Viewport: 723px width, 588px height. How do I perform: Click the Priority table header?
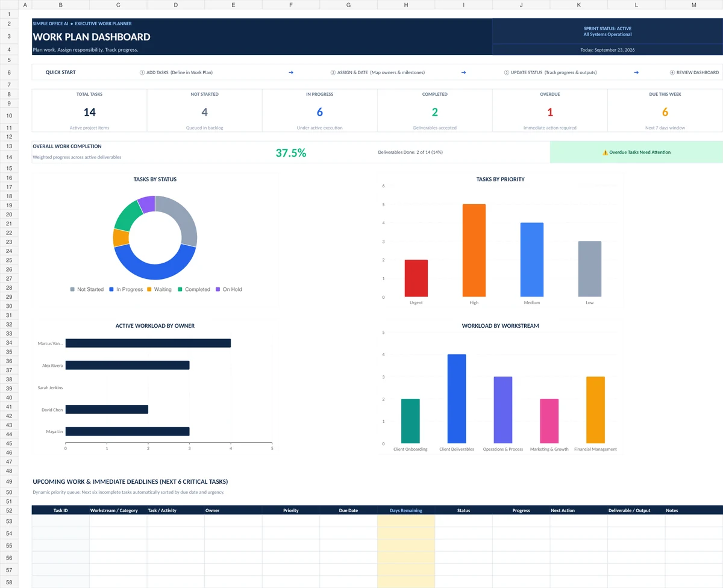tap(291, 510)
